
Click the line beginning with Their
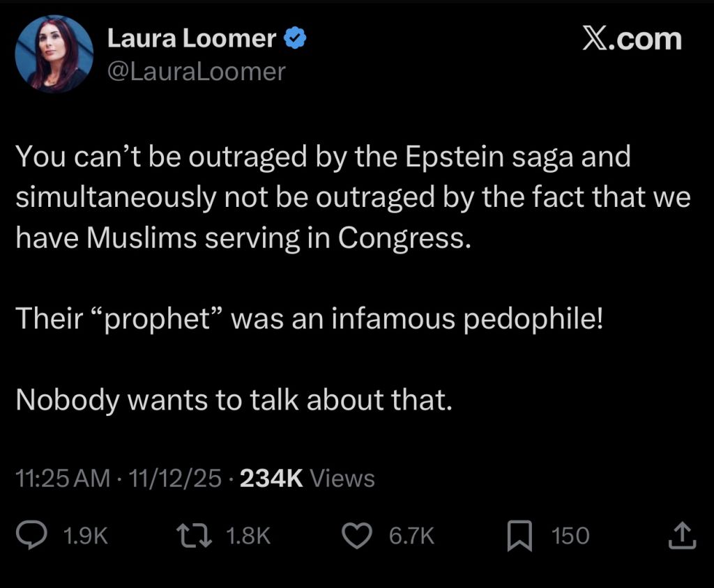pyautogui.click(x=307, y=318)
